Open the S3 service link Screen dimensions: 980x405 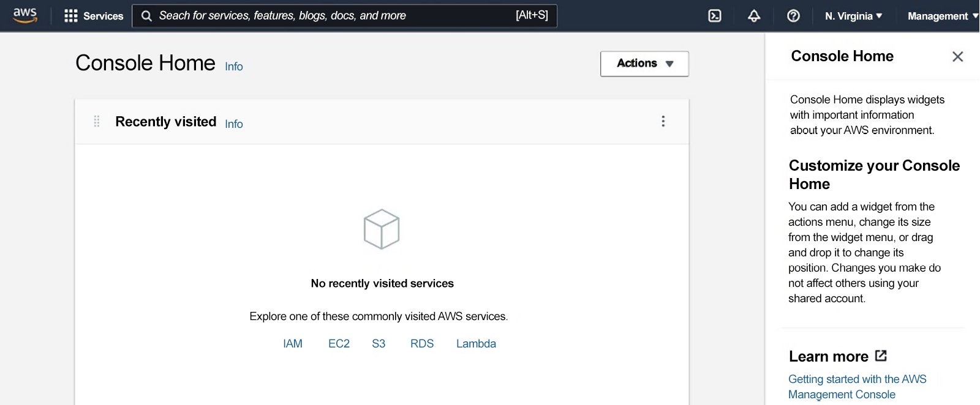point(379,344)
